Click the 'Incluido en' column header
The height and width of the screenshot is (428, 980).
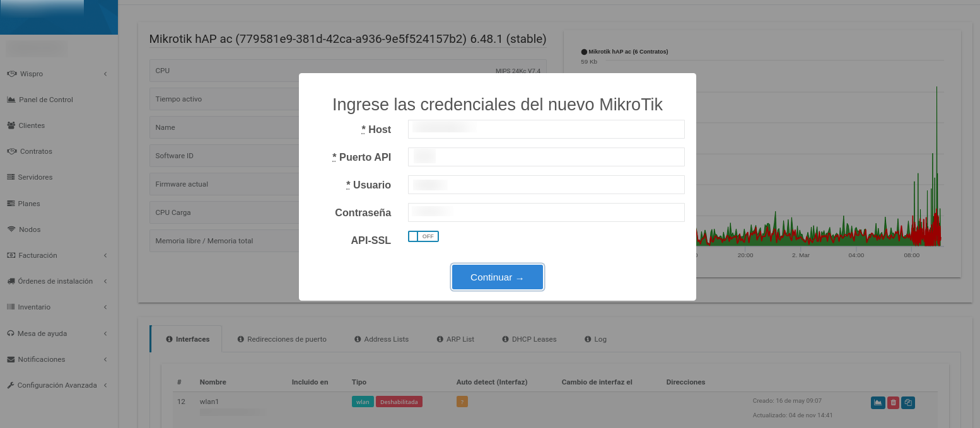point(310,382)
